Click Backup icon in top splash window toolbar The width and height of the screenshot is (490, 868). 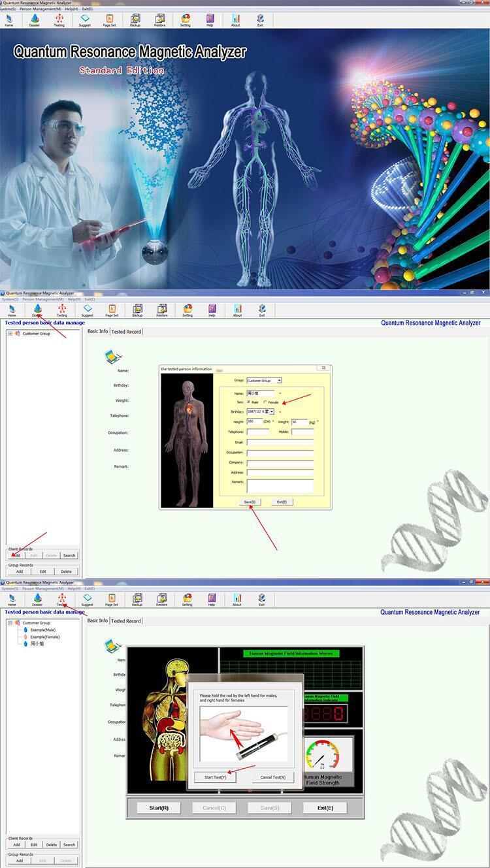tap(135, 19)
